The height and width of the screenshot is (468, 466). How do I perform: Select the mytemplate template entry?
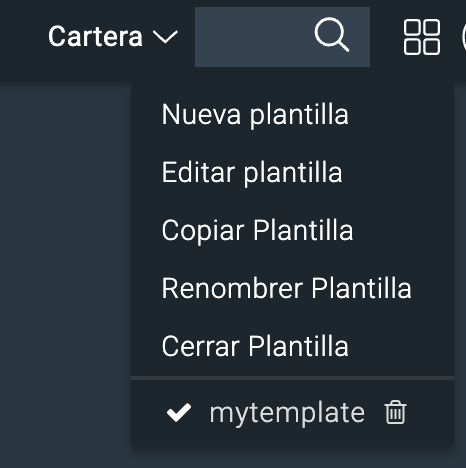(287, 413)
